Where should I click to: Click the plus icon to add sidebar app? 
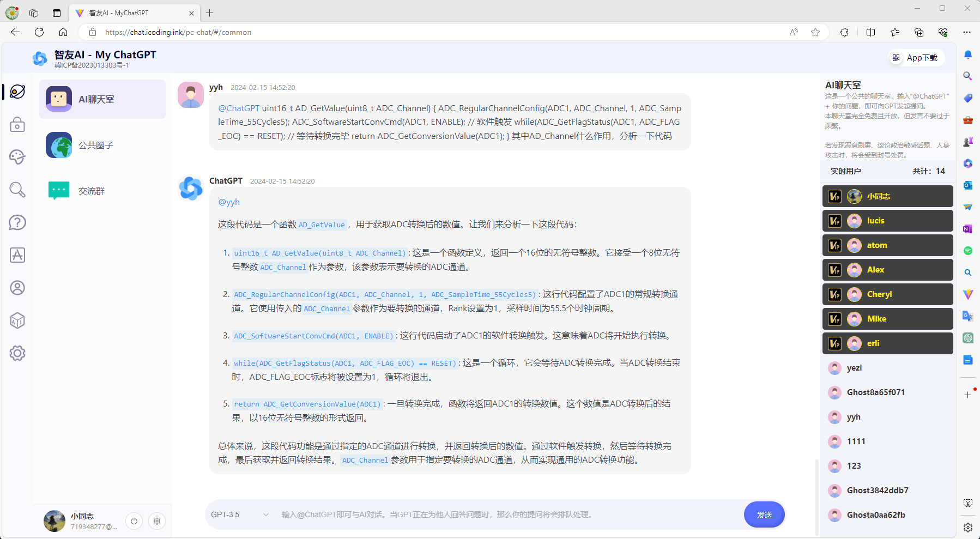click(x=968, y=395)
